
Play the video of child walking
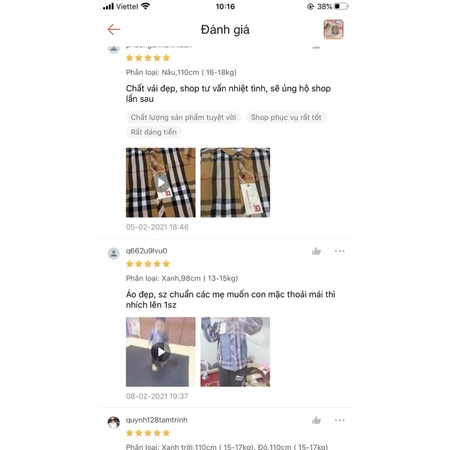click(161, 352)
